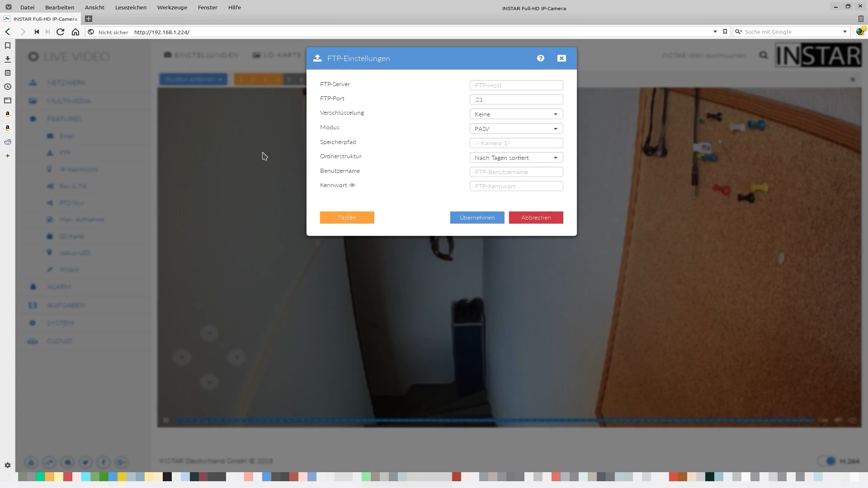
Task: Open the Datei menu
Action: (x=27, y=7)
